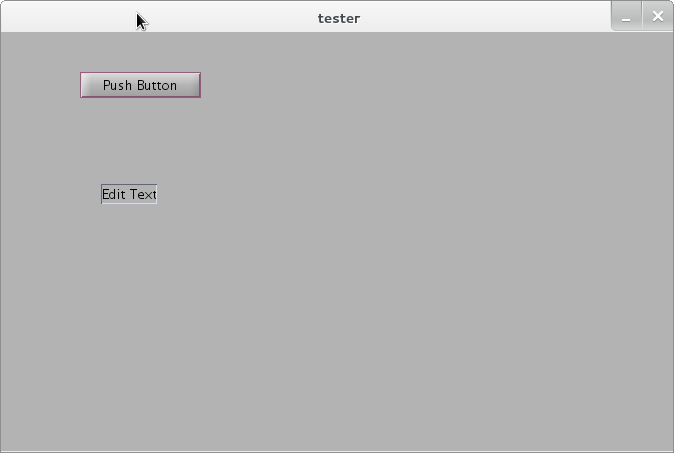Place cursor in the Edit Text box
The height and width of the screenshot is (453, 674).
129,194
